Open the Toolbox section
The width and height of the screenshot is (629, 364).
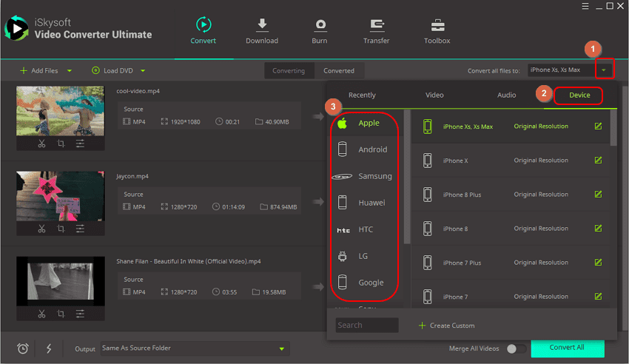click(x=437, y=26)
